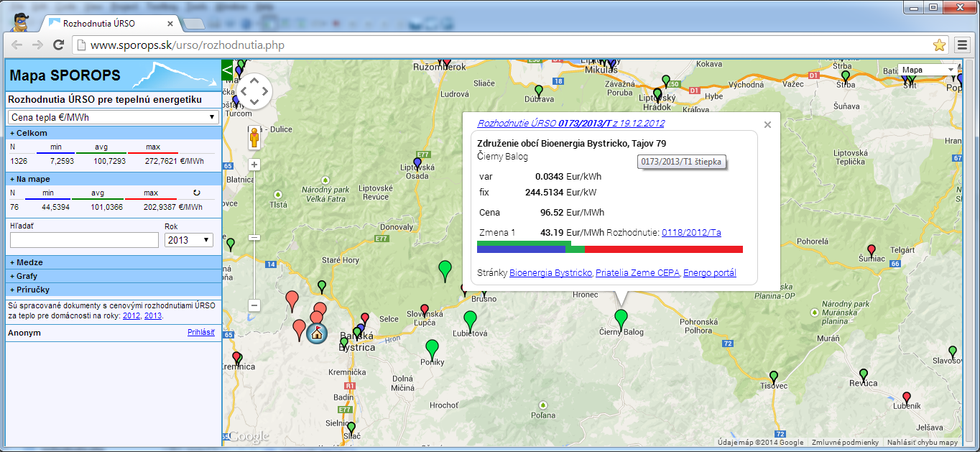Expand the Príručky section
This screenshot has width=980, height=452.
[114, 290]
